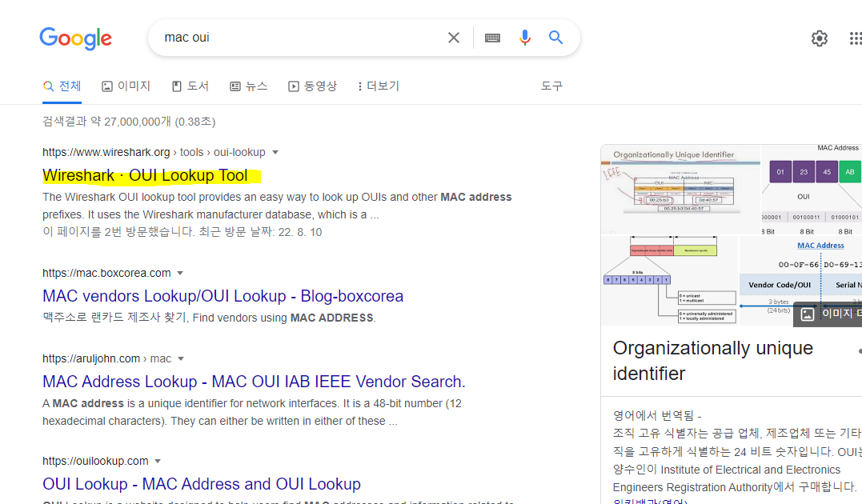Expand dropdown next to ouilookup.com URL
The height and width of the screenshot is (504, 862).
[158, 461]
